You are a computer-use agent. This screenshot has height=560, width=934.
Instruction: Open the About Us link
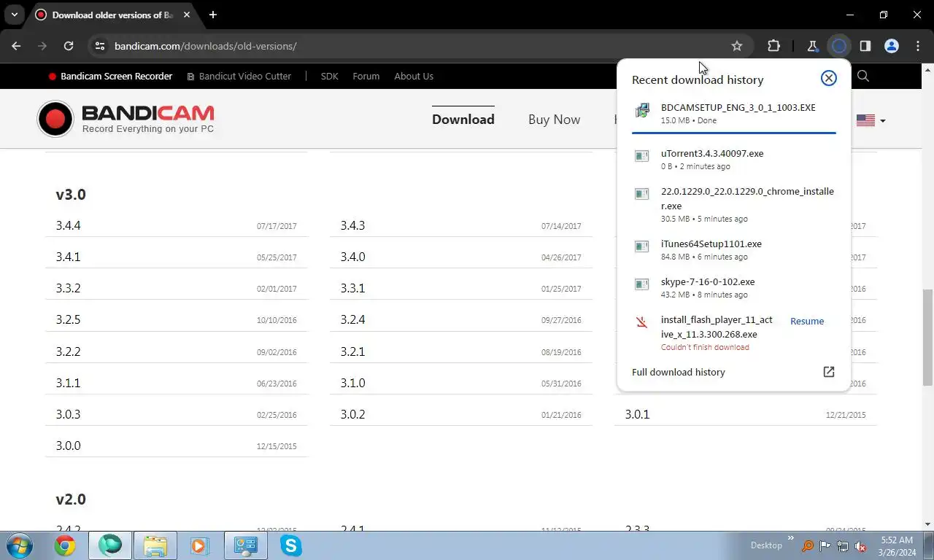[414, 76]
